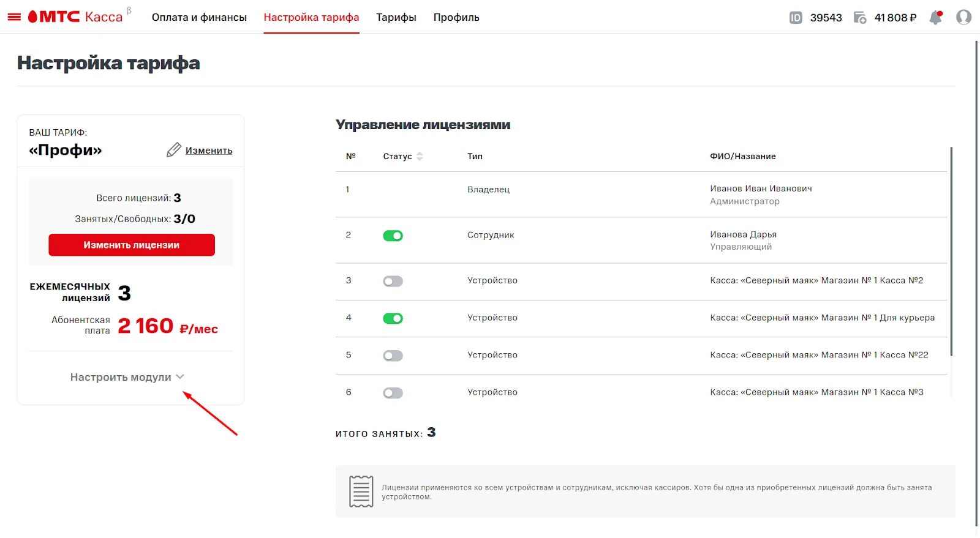Select Касса №2 device name
Viewport: 980px width, 538px height.
[x=816, y=280]
